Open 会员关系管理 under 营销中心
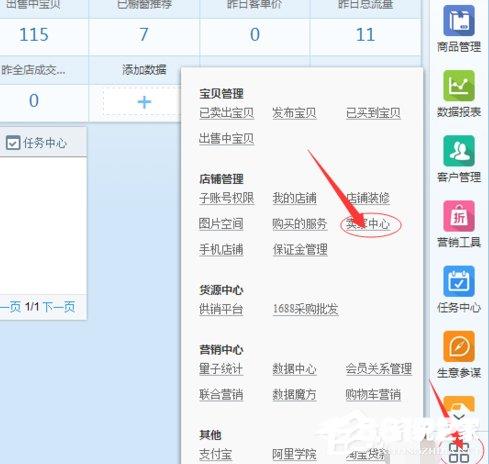 click(x=379, y=369)
